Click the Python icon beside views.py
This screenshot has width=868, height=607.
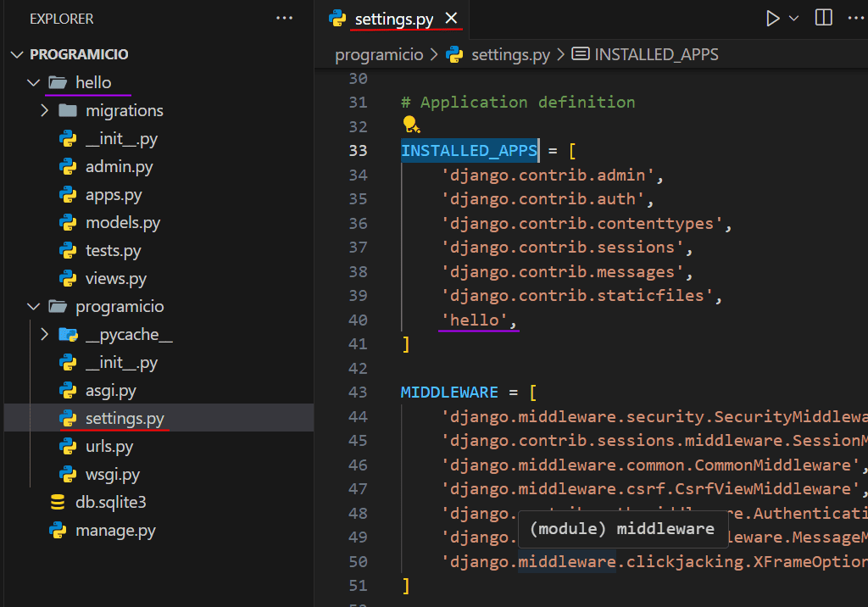coord(68,278)
